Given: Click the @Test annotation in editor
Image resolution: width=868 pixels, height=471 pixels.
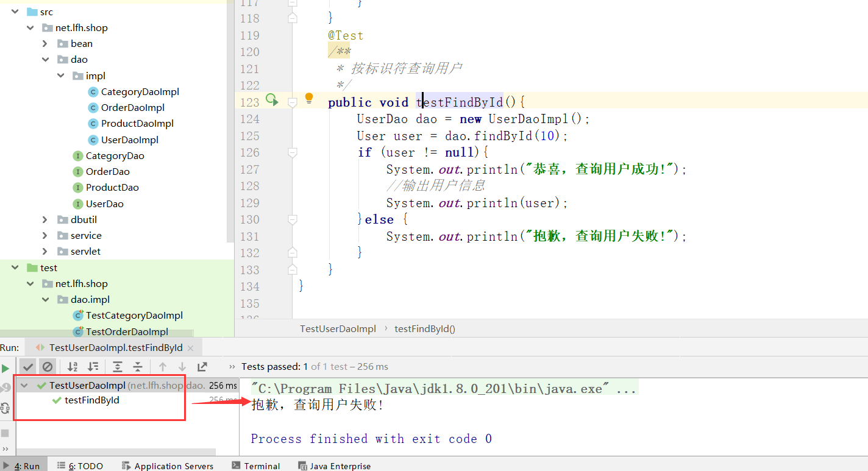Looking at the screenshot, I should pyautogui.click(x=346, y=35).
